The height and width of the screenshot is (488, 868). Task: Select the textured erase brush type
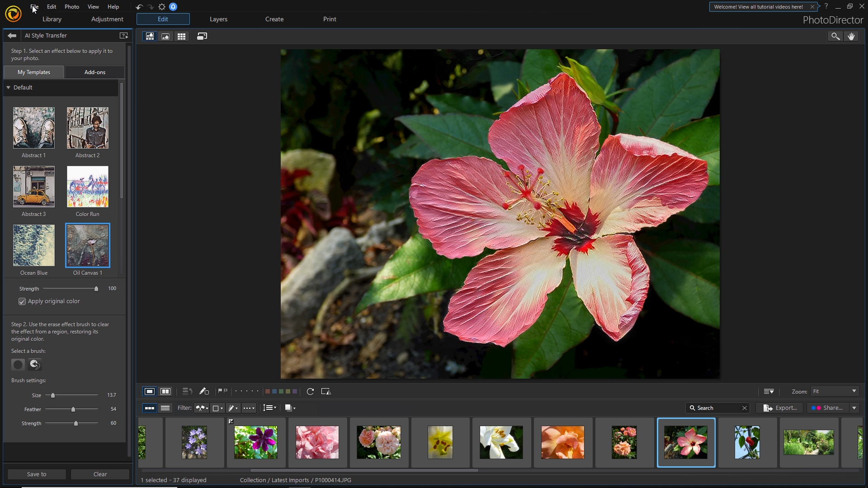click(34, 364)
